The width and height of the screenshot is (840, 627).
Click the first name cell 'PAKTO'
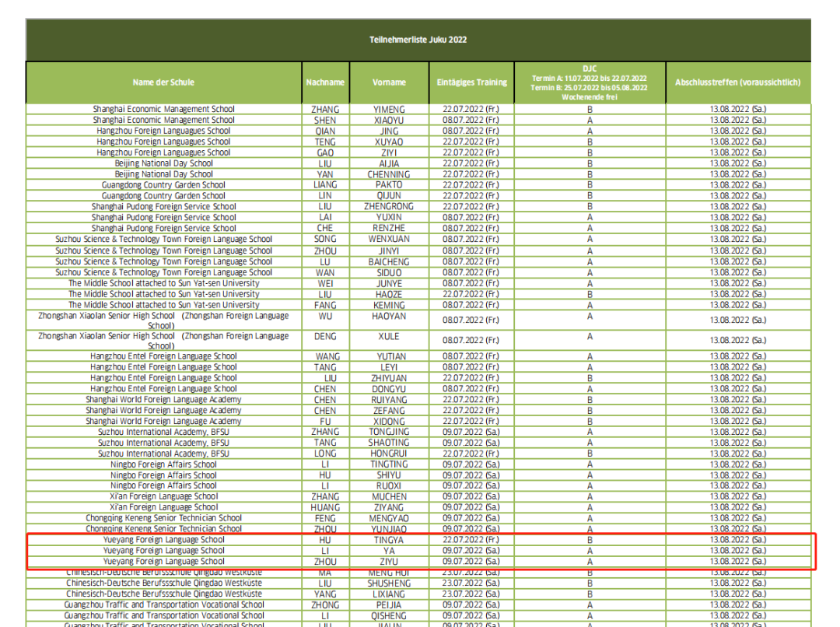pos(389,185)
